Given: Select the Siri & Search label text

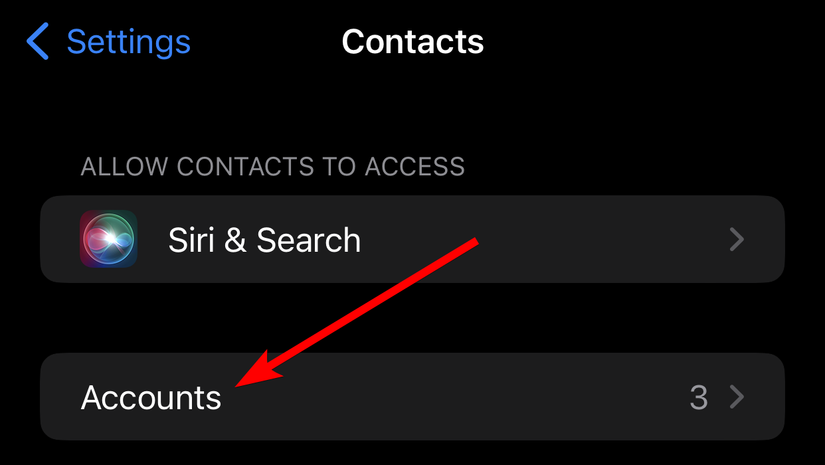Looking at the screenshot, I should pyautogui.click(x=265, y=240).
